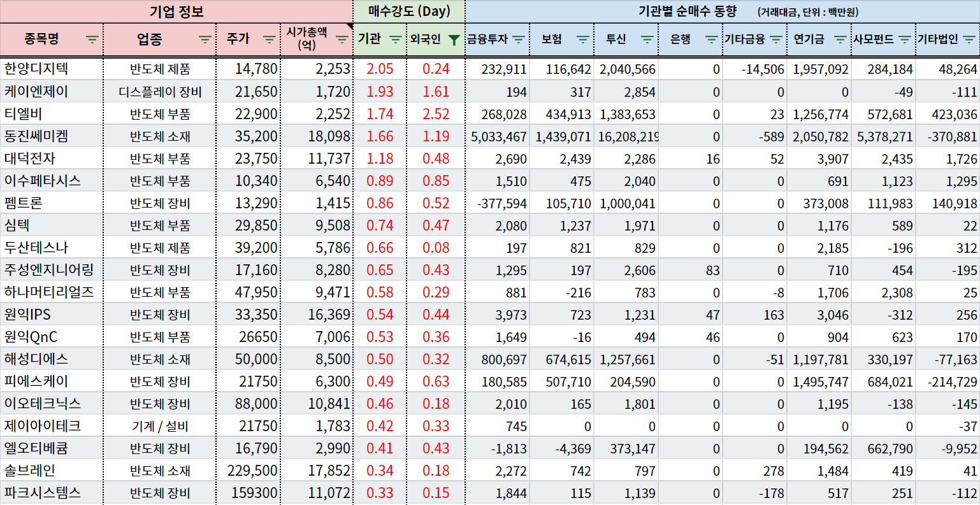Open the 주가 column filter dropdown
Screen dimensions: 980x505
269,39
